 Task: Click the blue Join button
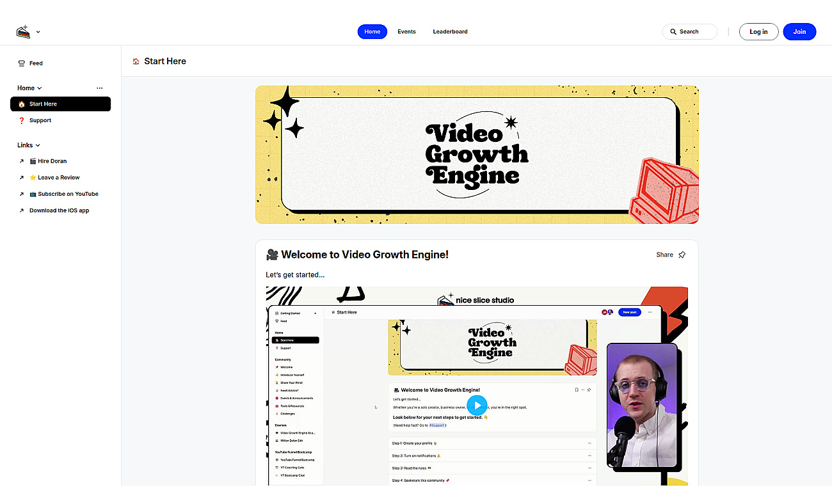[799, 31]
